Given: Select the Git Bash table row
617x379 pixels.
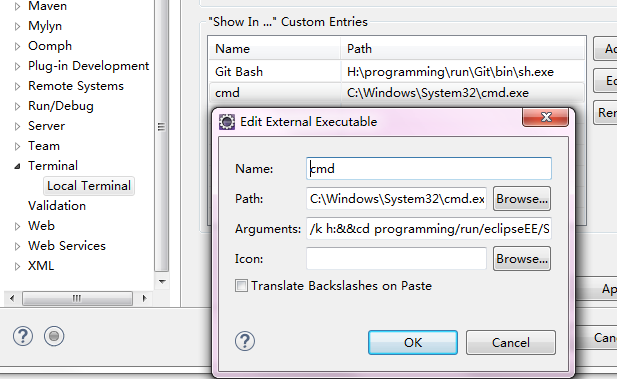Looking at the screenshot, I should click(x=397, y=72).
